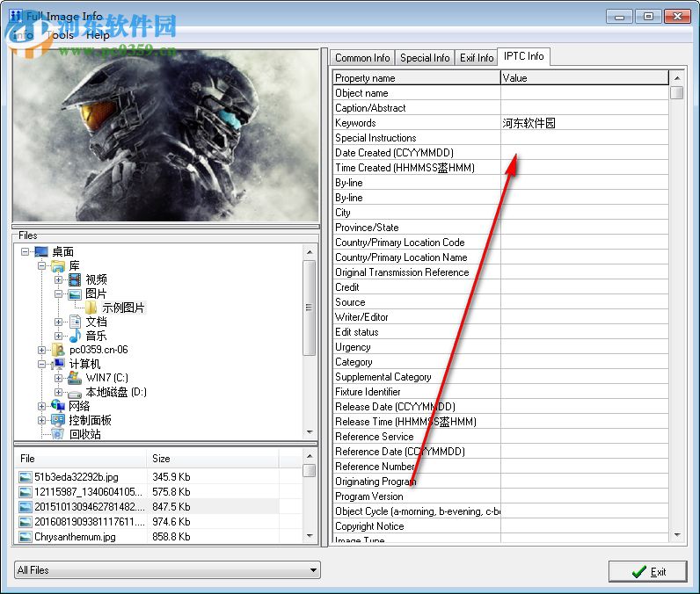Click image icon of 12115987_1340604105 file
Viewport: 700px width, 594px height.
coord(26,492)
